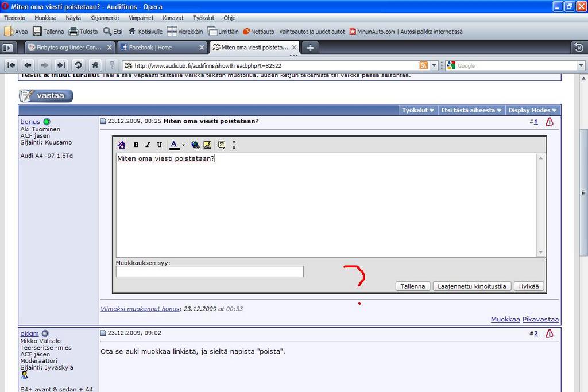Open the text color dropdown arrow
Screen dimensions: 588x392
pyautogui.click(x=183, y=146)
